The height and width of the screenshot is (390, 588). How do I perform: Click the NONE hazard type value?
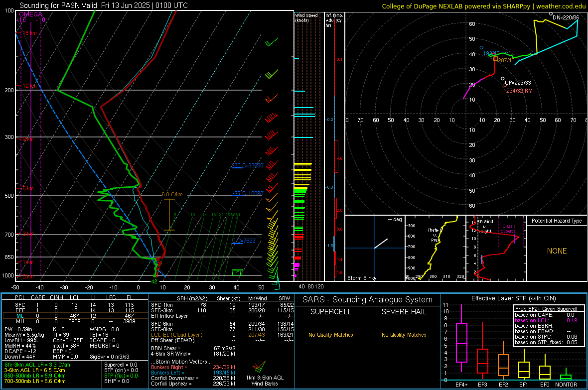[x=557, y=251]
